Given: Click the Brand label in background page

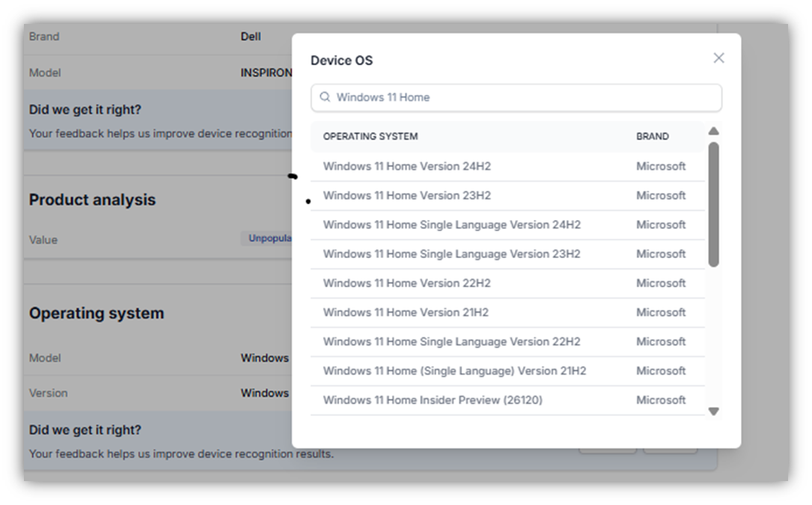Looking at the screenshot, I should click(x=44, y=37).
